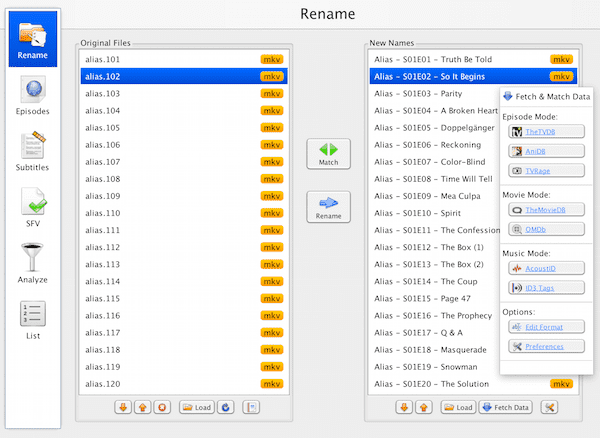Open the SFV checksum panel
Viewport: 600px width, 438px height.
(31, 208)
